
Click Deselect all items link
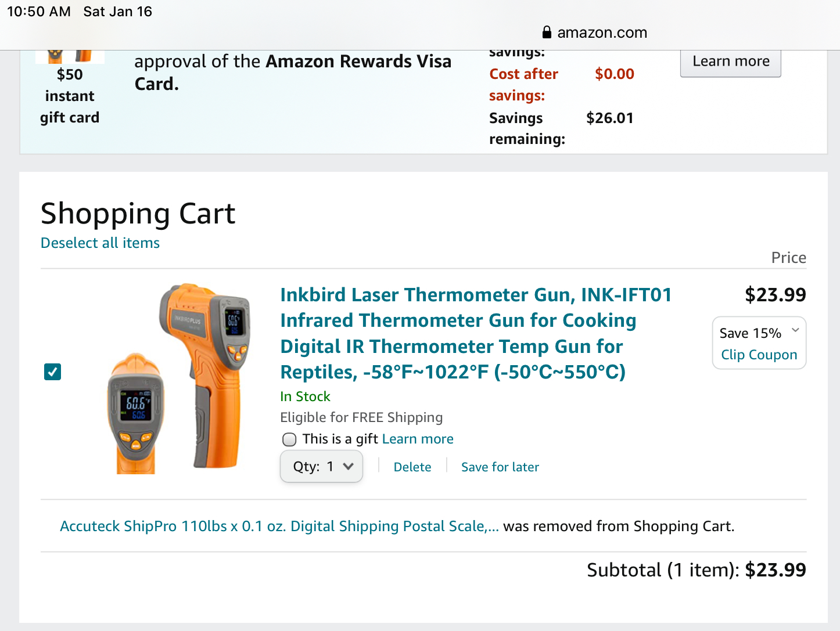[x=100, y=243]
